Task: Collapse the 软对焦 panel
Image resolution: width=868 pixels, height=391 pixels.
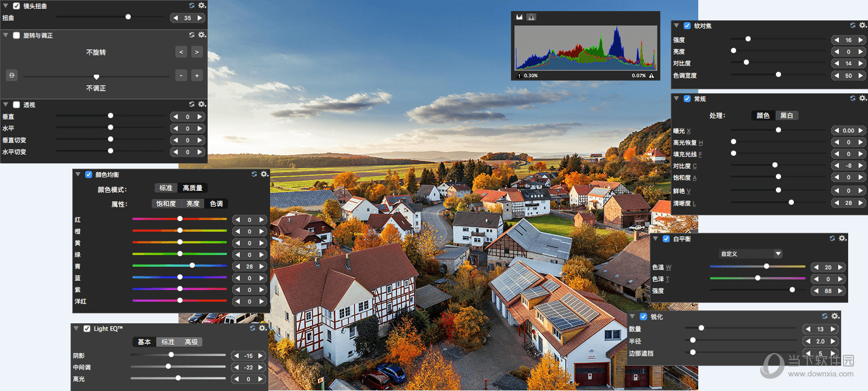Action: (677, 26)
